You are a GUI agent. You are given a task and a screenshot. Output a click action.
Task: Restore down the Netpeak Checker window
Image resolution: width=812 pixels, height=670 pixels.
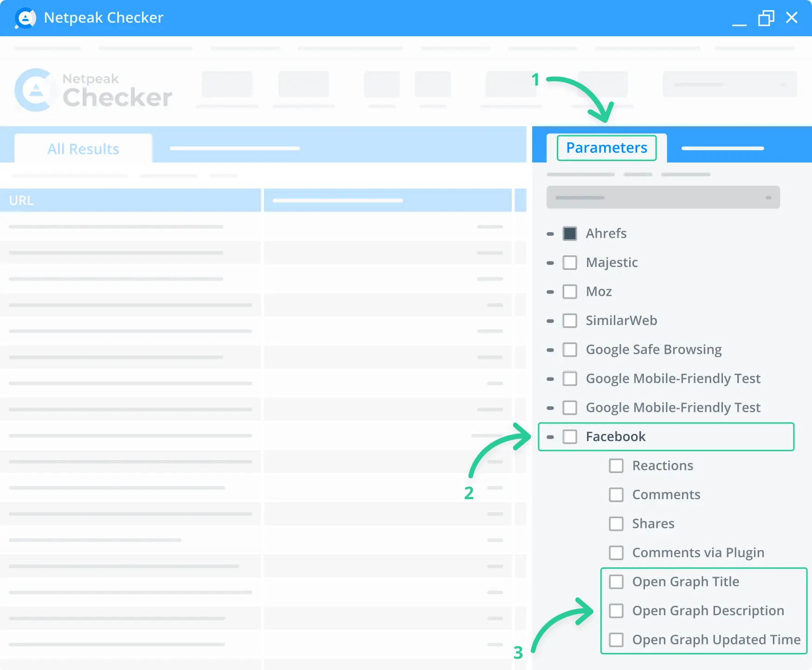[766, 18]
